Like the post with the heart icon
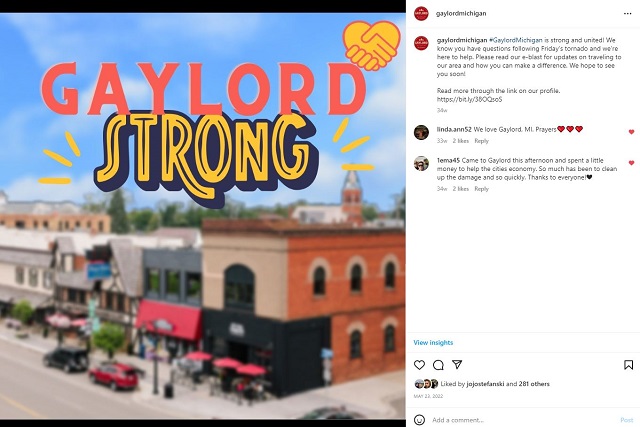The width and height of the screenshot is (640, 427). pyautogui.click(x=419, y=365)
